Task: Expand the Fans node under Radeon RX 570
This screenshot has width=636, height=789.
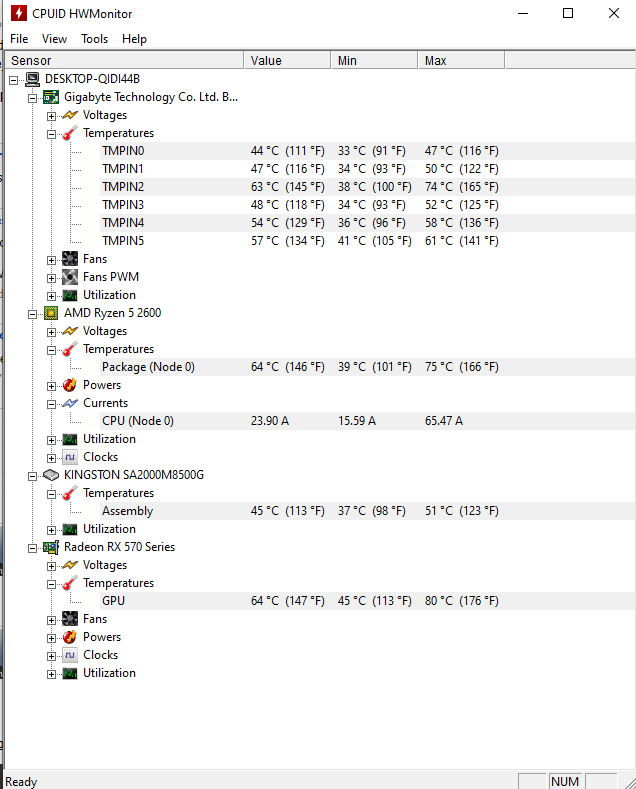Action: tap(52, 619)
